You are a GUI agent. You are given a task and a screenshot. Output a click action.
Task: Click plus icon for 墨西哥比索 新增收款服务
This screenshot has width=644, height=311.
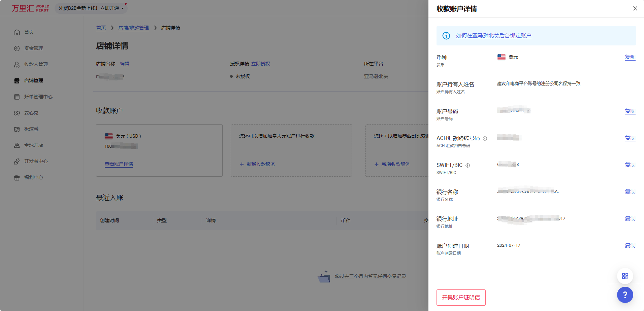377,164
